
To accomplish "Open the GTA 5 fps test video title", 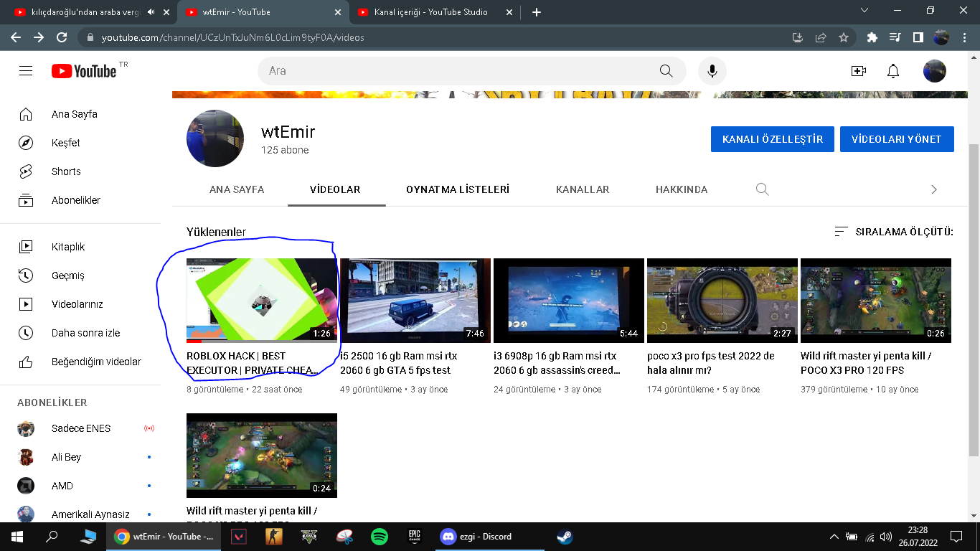I will 399,363.
